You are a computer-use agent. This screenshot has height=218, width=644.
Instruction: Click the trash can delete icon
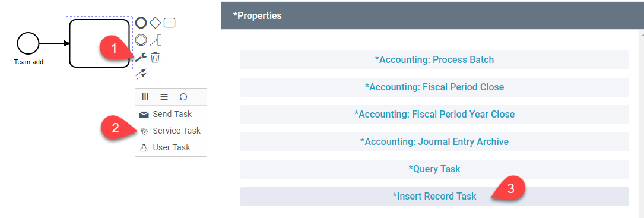(x=155, y=57)
